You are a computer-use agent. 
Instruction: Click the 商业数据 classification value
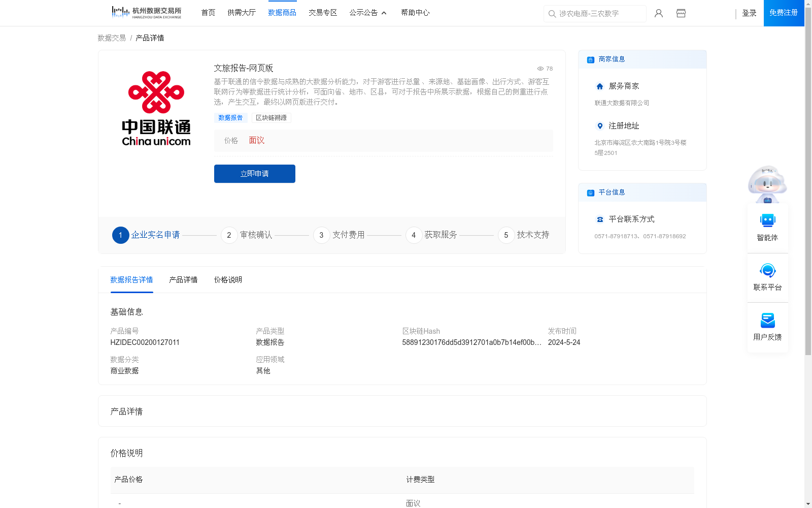tap(124, 371)
